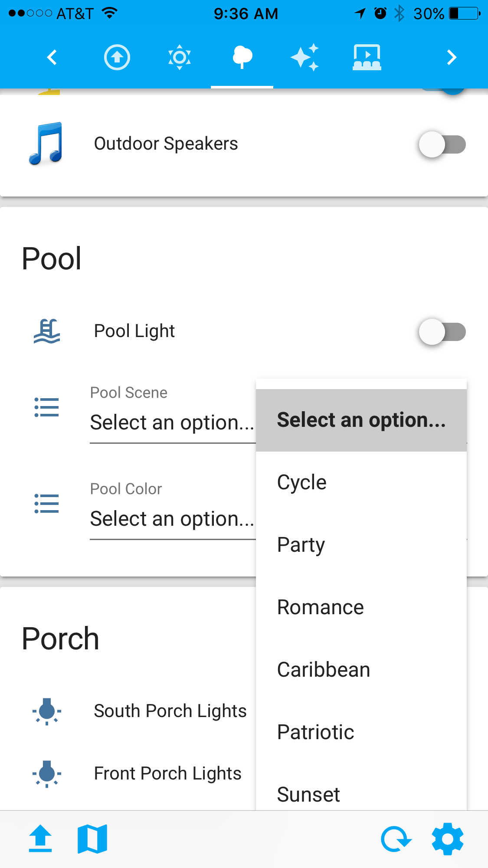488x868 pixels.
Task: Go back with the left chevron
Action: point(52,57)
